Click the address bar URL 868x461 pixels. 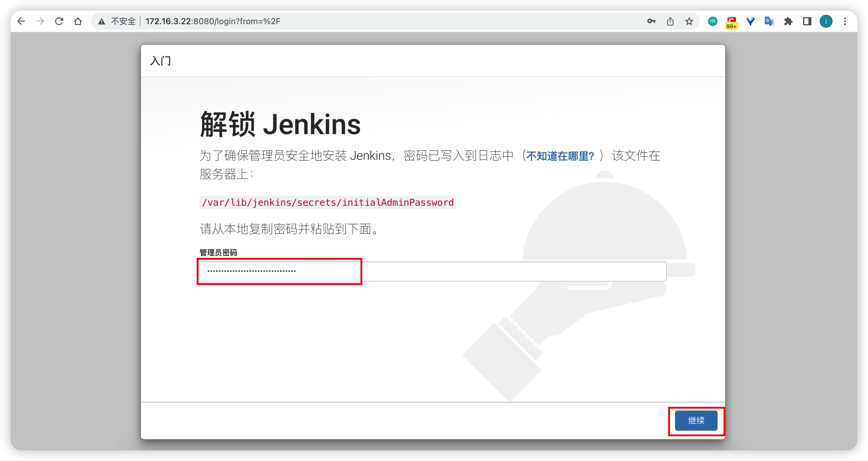point(213,21)
